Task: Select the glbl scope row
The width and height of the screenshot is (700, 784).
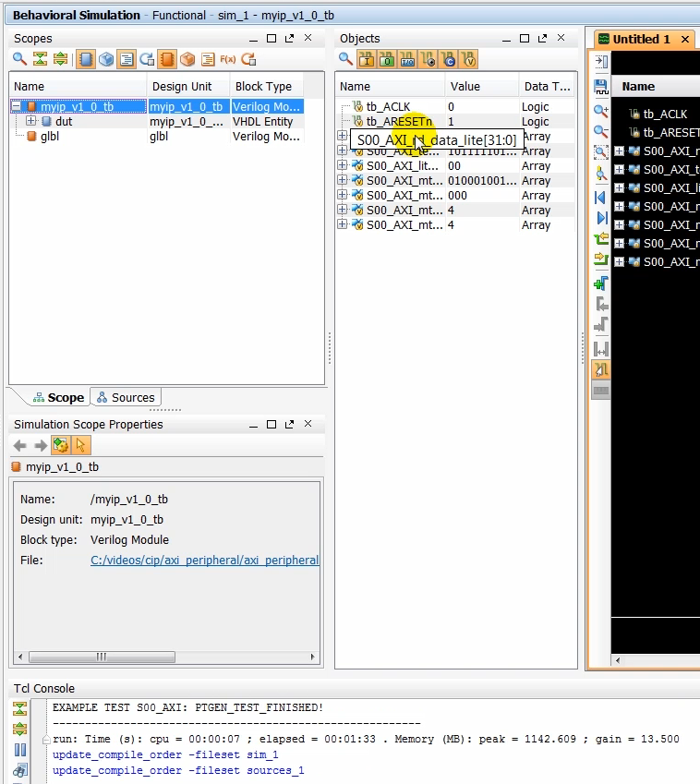Action: 50,136
